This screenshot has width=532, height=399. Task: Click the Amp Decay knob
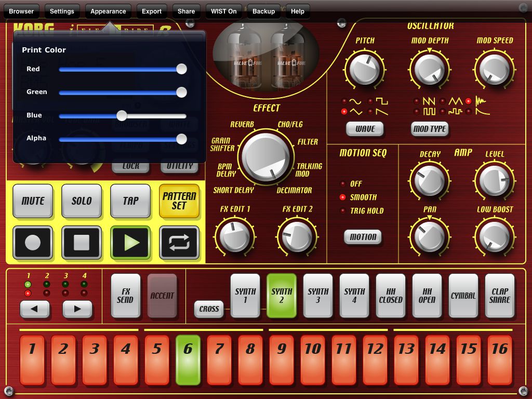pyautogui.click(x=430, y=180)
